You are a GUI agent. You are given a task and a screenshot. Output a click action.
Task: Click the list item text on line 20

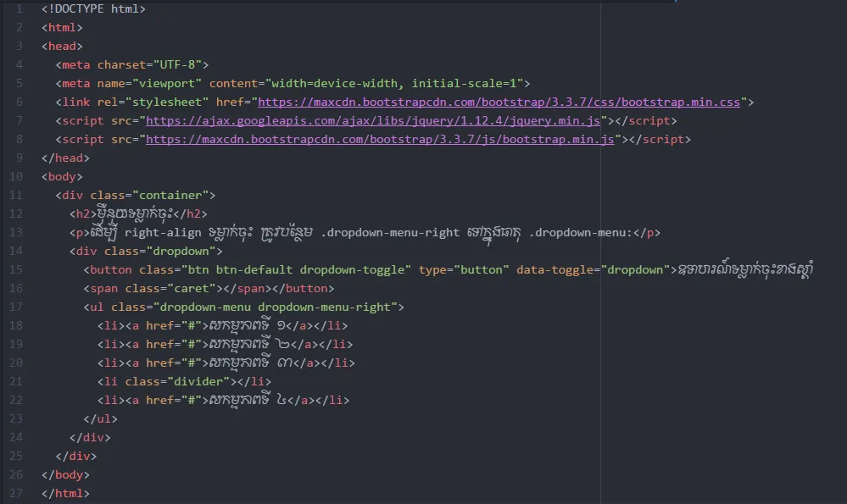tap(250, 363)
